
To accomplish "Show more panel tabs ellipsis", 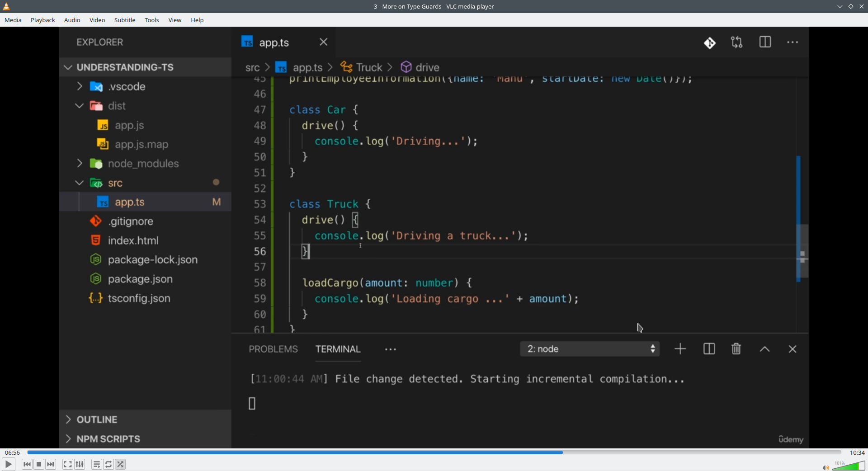I will (x=391, y=350).
